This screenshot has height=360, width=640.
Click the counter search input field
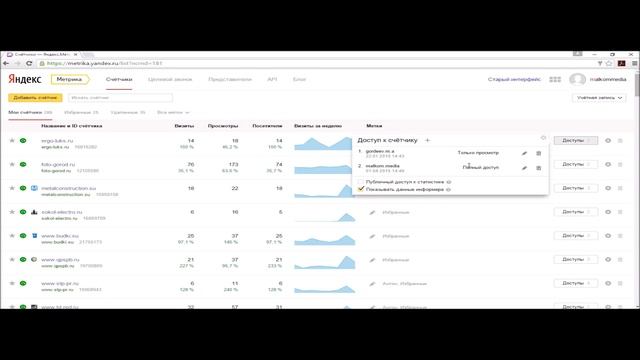pos(120,98)
